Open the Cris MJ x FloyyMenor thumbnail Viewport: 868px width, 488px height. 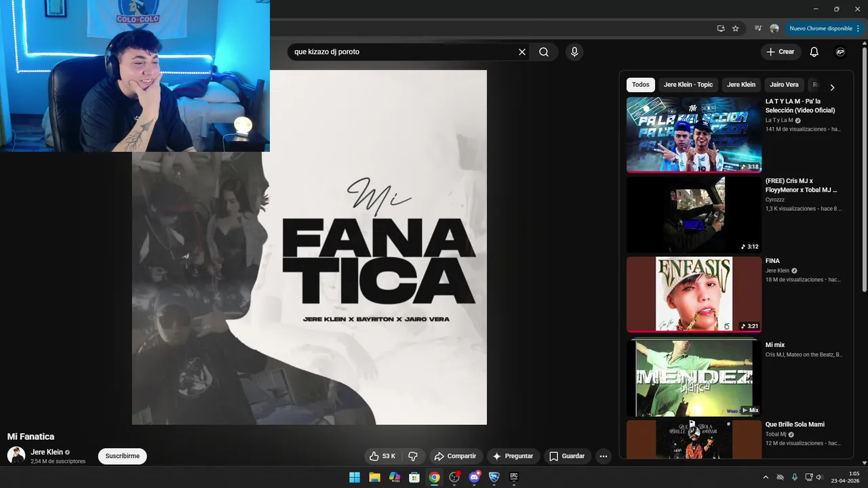pyautogui.click(x=694, y=215)
